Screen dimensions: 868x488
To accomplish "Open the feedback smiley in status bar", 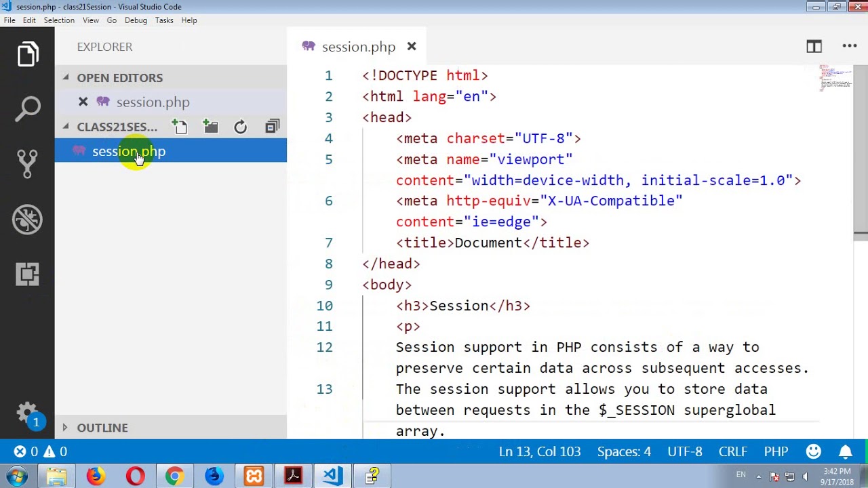I will click(814, 451).
